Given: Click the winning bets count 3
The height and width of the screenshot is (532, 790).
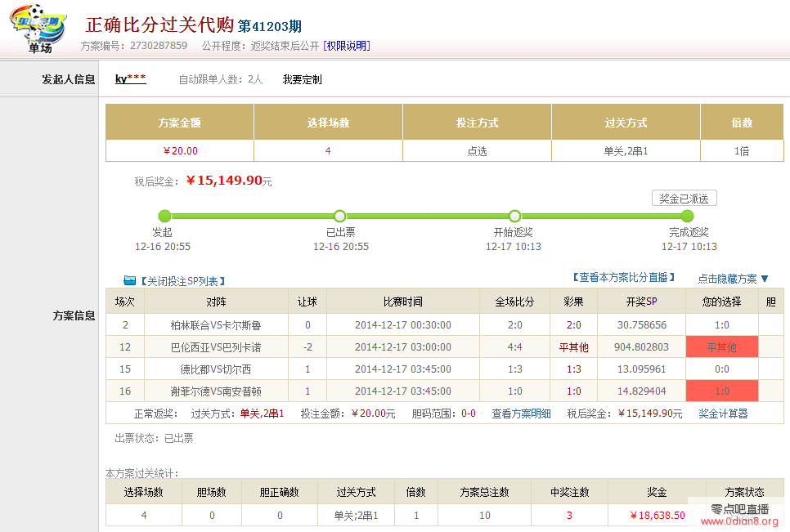Looking at the screenshot, I should tap(569, 516).
